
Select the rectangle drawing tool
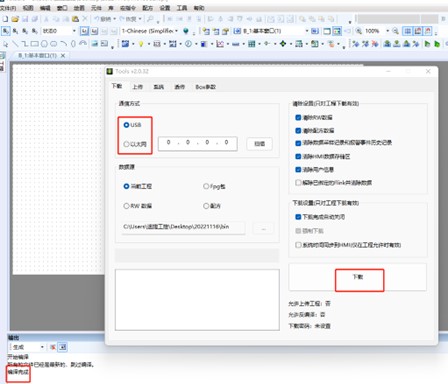coord(34,44)
